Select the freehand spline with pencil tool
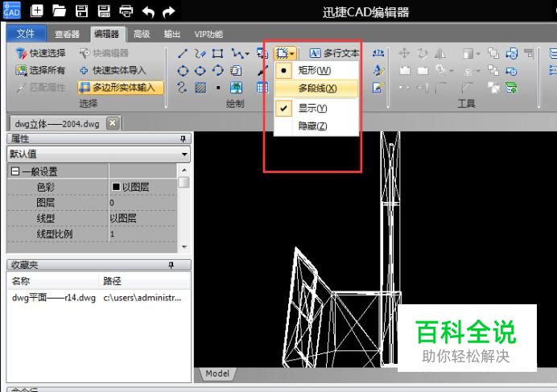The height and width of the screenshot is (392, 557). [x=200, y=54]
